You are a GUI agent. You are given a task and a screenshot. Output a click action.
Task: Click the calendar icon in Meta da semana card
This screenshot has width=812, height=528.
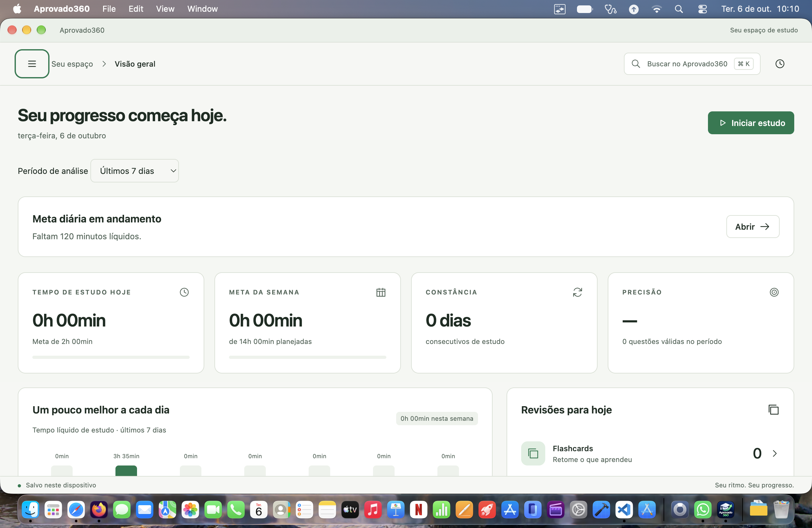point(381,292)
